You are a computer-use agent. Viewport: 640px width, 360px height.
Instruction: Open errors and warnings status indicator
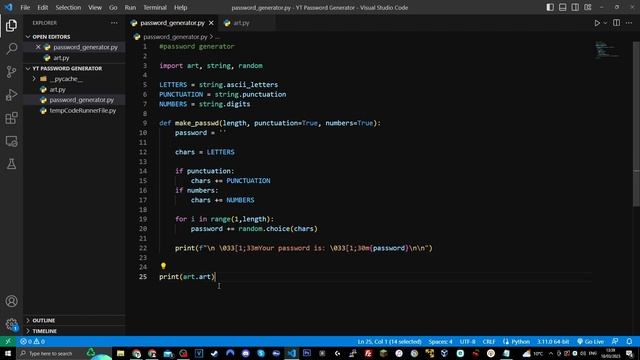(33, 341)
